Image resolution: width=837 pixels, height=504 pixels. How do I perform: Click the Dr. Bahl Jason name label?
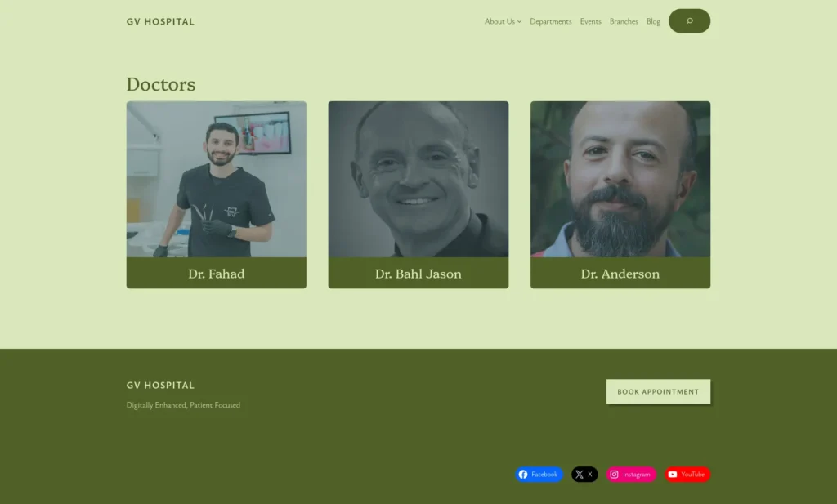pos(418,274)
